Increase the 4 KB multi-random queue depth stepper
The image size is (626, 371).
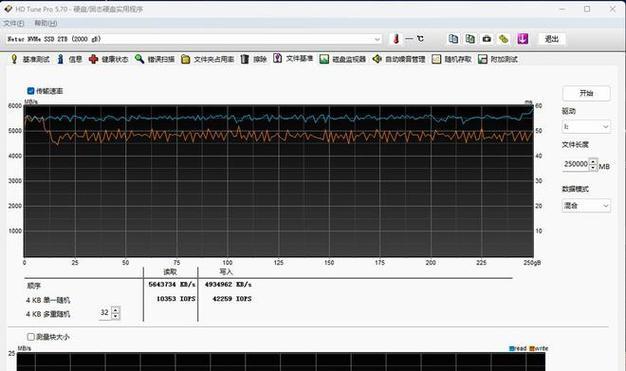point(115,309)
